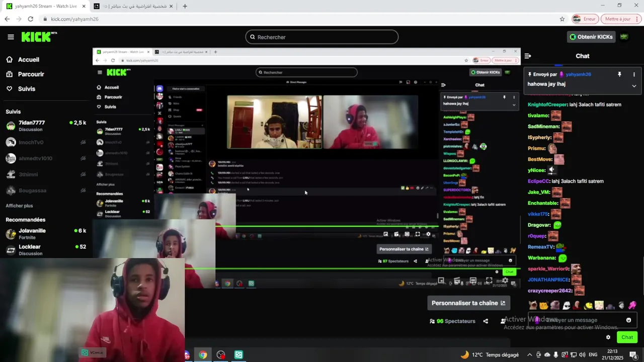Viewport: 644px width, 362px height.
Task: Bookmark the page with the star icon
Action: (x=562, y=19)
